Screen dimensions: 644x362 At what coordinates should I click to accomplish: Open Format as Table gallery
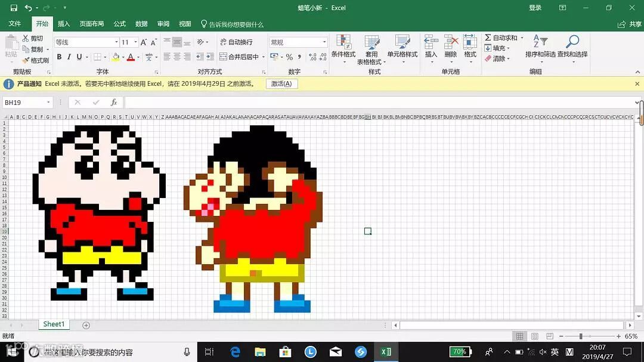click(x=371, y=49)
